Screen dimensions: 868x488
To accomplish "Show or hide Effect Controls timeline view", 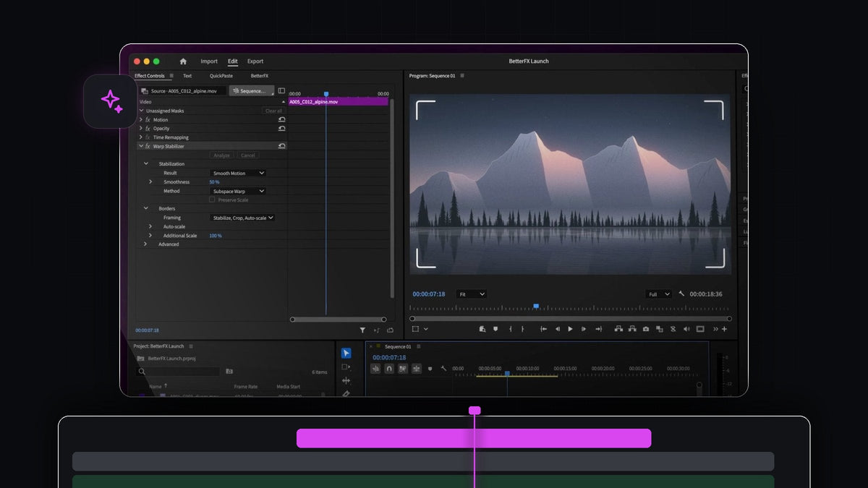I will (281, 91).
